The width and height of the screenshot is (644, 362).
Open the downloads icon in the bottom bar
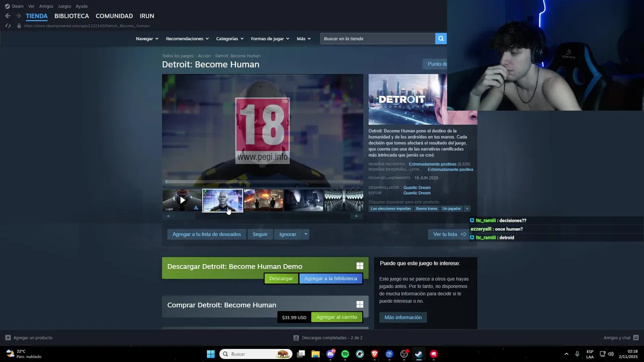[x=296, y=338]
